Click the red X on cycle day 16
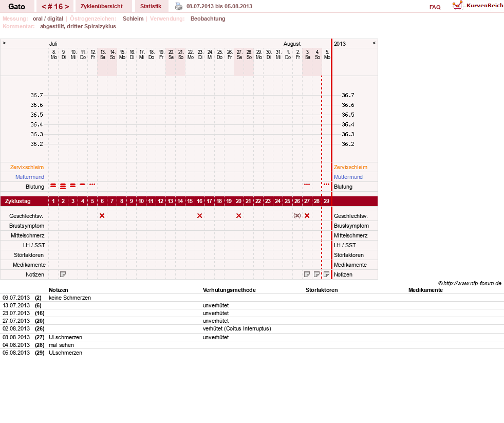This screenshot has height=423, width=504. tap(200, 216)
